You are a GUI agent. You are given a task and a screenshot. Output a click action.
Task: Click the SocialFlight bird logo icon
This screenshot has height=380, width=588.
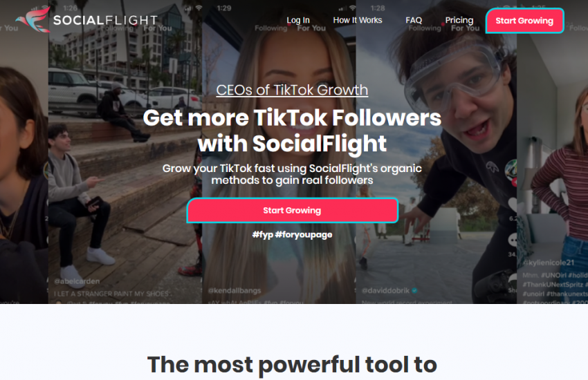pos(33,19)
